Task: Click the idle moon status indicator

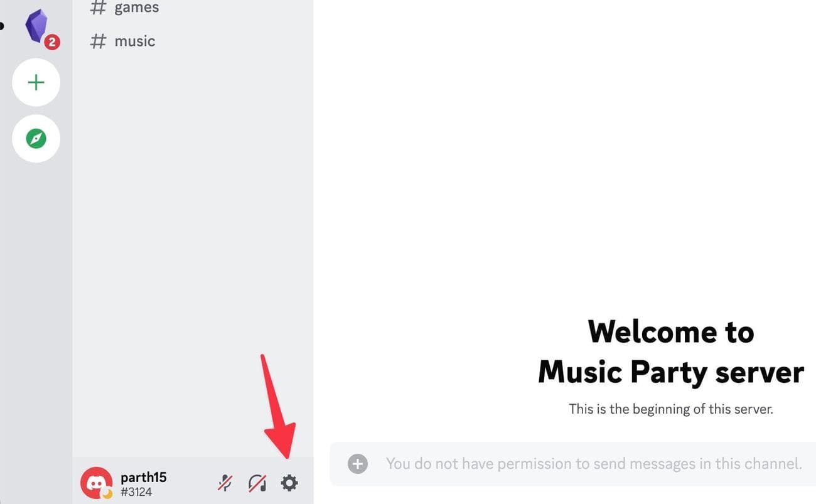Action: click(x=107, y=493)
